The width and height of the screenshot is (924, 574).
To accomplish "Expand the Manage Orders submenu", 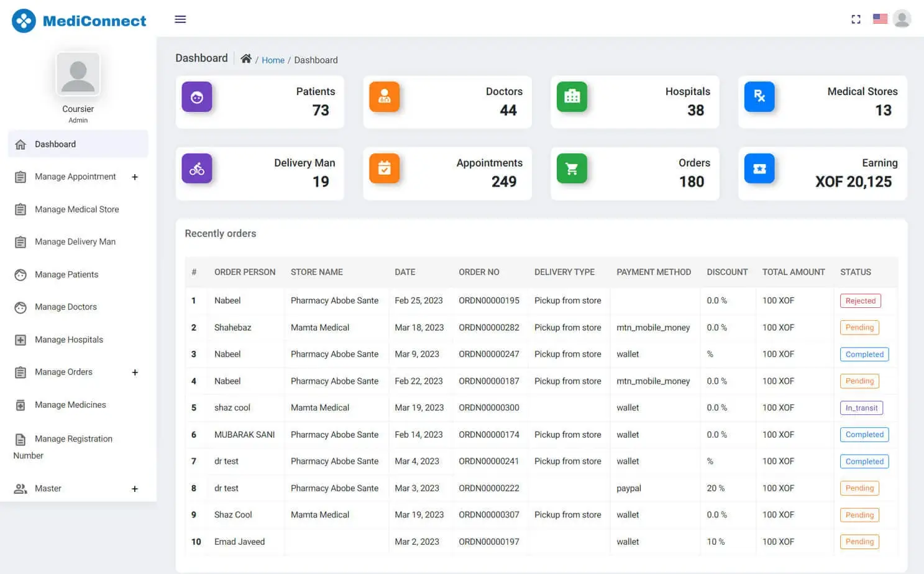I will [135, 372].
